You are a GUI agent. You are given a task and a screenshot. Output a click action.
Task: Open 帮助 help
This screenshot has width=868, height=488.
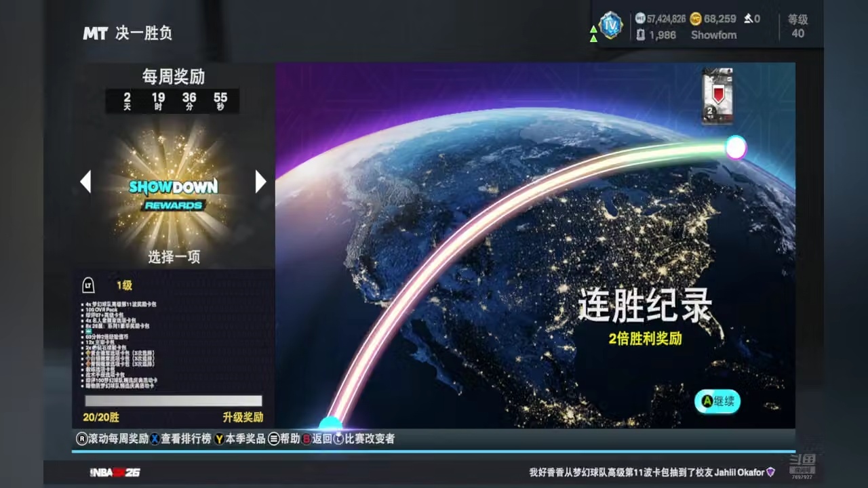pos(290,439)
